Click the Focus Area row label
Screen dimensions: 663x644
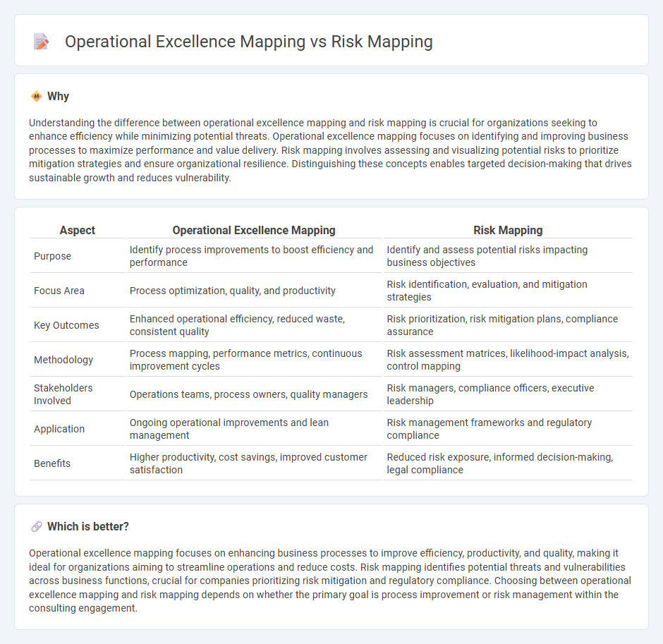(x=59, y=291)
